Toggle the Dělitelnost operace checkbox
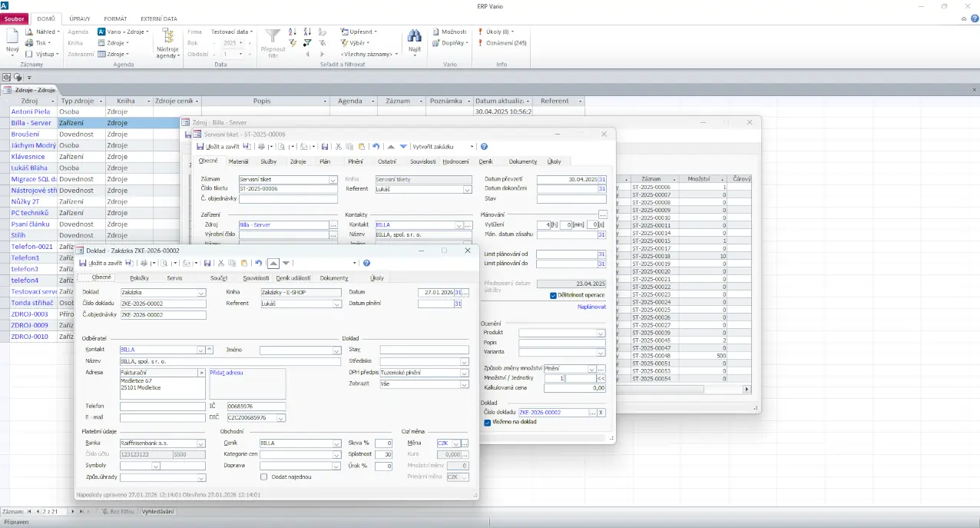The height and width of the screenshot is (528, 980). click(x=554, y=295)
